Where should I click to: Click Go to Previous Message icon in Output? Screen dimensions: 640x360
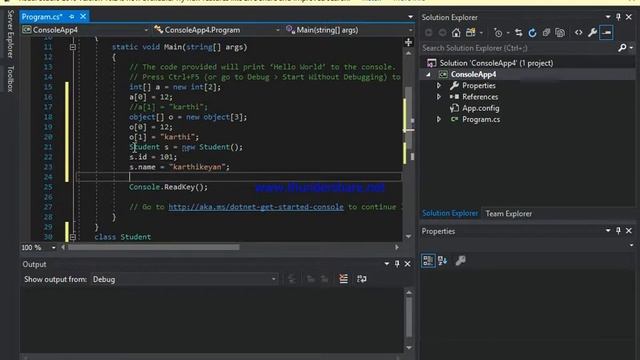[x=311, y=279]
